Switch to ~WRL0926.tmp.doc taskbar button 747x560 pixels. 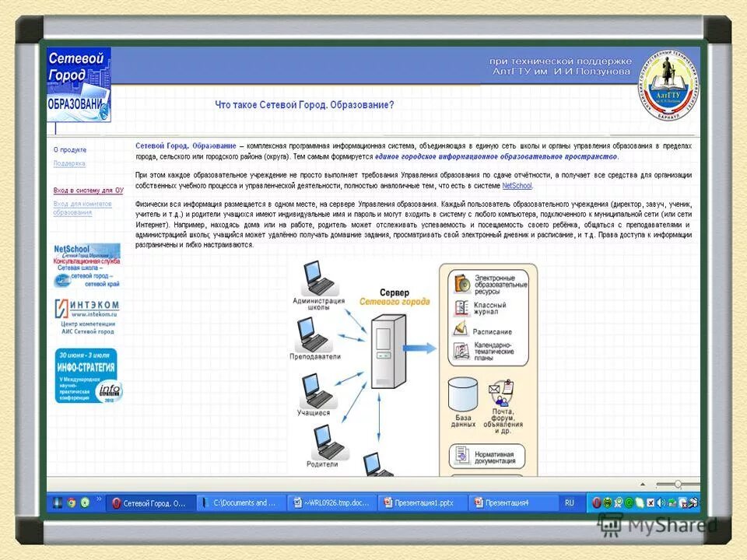point(333,503)
